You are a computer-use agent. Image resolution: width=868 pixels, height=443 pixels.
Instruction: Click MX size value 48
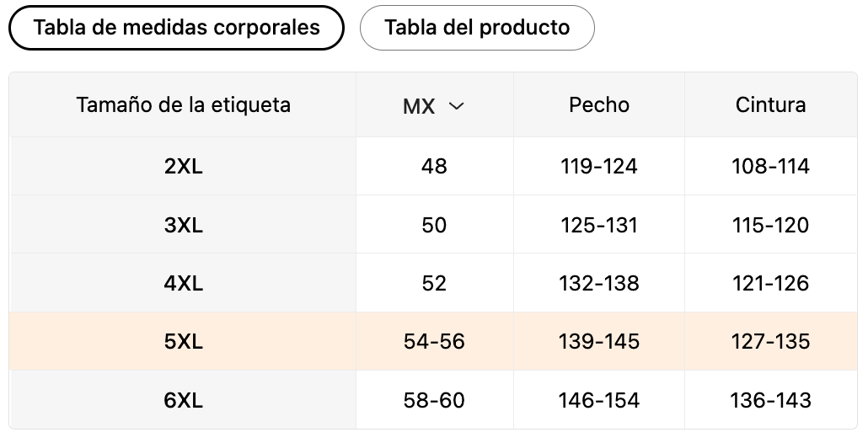[434, 167]
